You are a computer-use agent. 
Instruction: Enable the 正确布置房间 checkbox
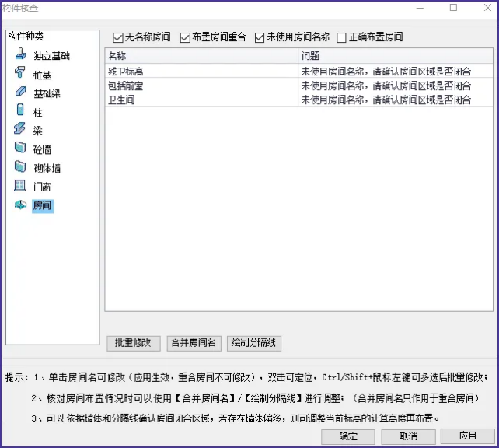341,37
